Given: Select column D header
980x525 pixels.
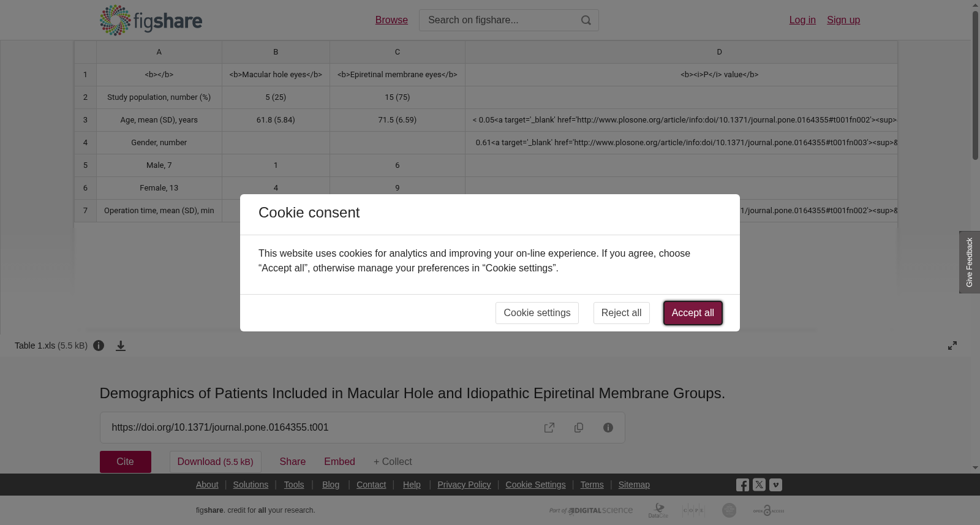Looking at the screenshot, I should pyautogui.click(x=682, y=52).
